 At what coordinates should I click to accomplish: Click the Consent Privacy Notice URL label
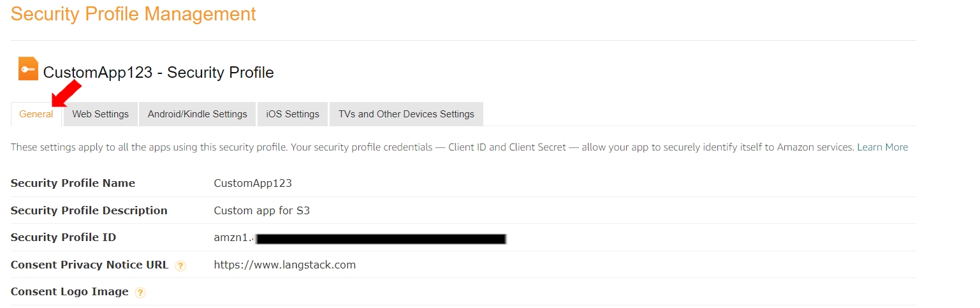point(89,265)
